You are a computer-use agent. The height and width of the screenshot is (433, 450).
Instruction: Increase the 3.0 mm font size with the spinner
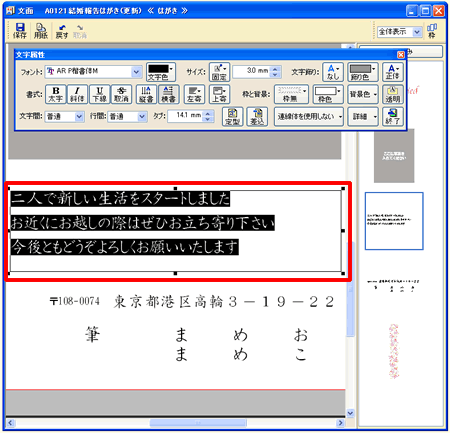pyautogui.click(x=275, y=69)
